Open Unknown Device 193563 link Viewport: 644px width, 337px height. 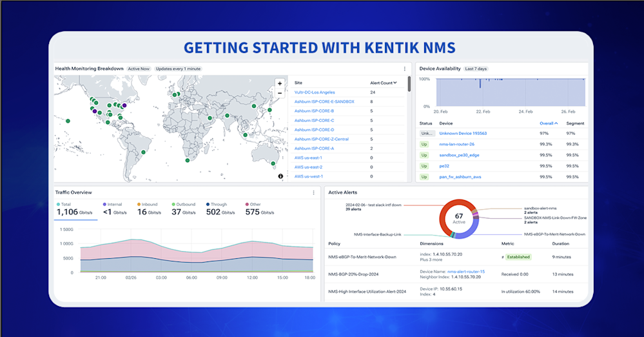[x=463, y=134]
